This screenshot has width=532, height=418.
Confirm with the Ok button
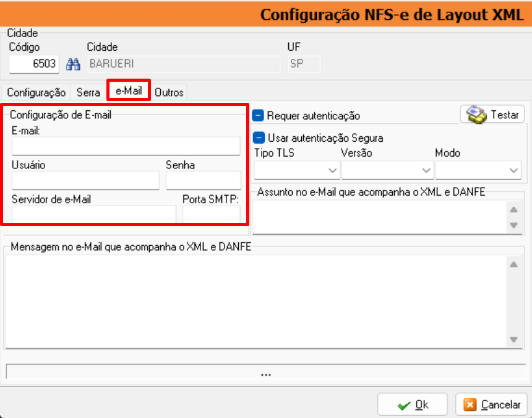[x=412, y=404]
